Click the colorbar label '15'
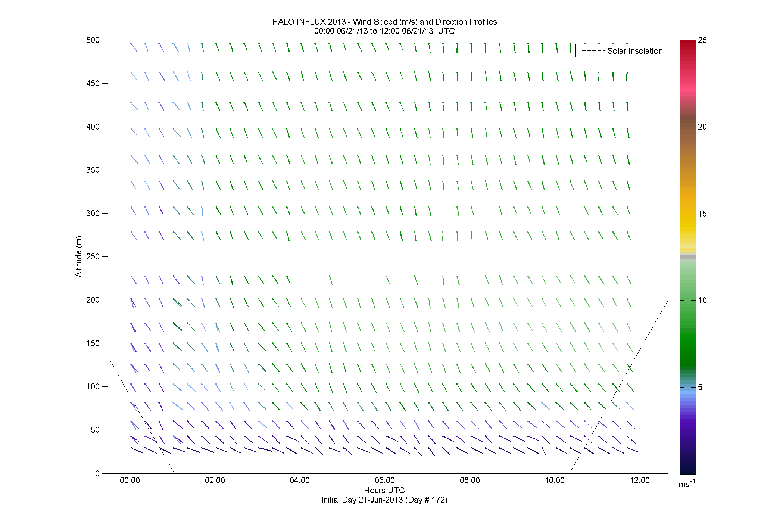This screenshot has width=783, height=532. coord(702,214)
